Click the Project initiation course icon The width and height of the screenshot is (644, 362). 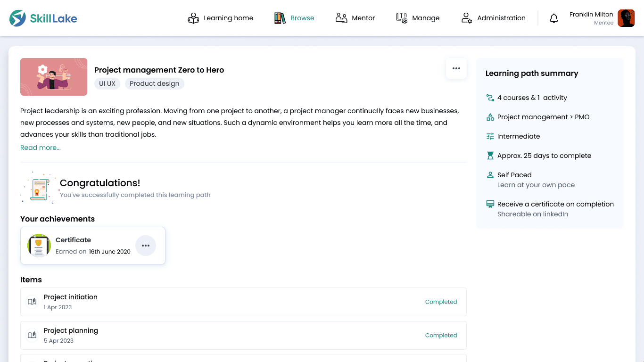32,302
